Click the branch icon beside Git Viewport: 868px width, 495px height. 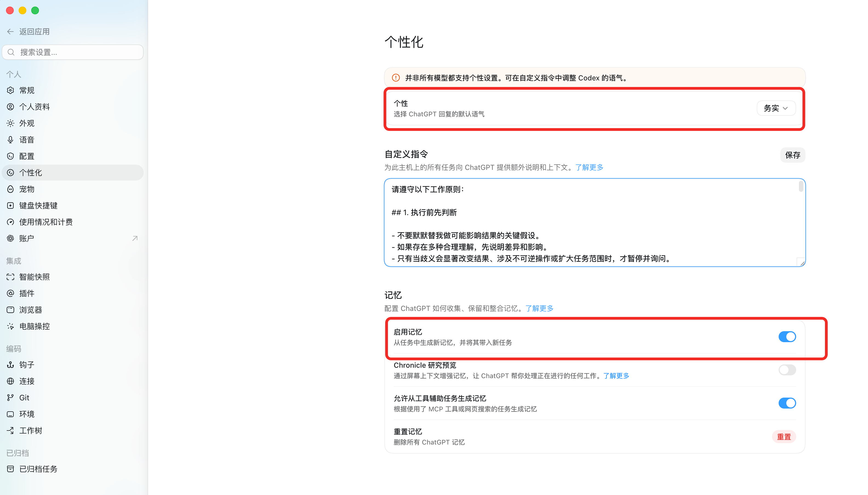10,398
